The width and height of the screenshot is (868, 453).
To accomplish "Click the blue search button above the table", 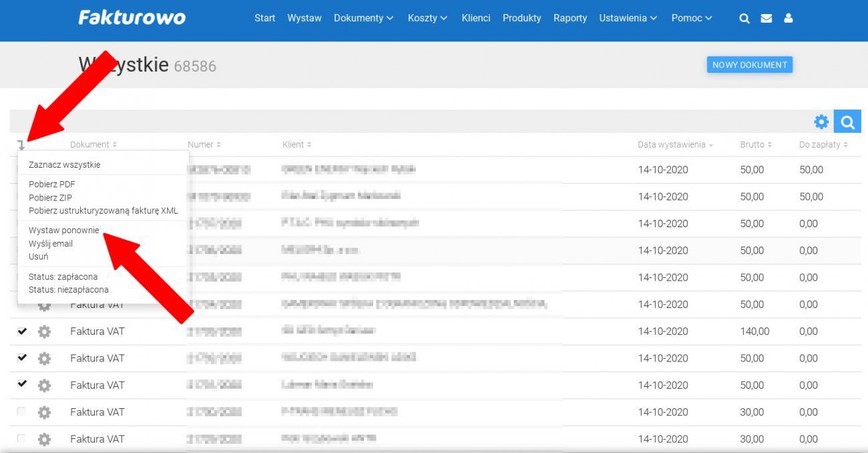I will (x=847, y=122).
